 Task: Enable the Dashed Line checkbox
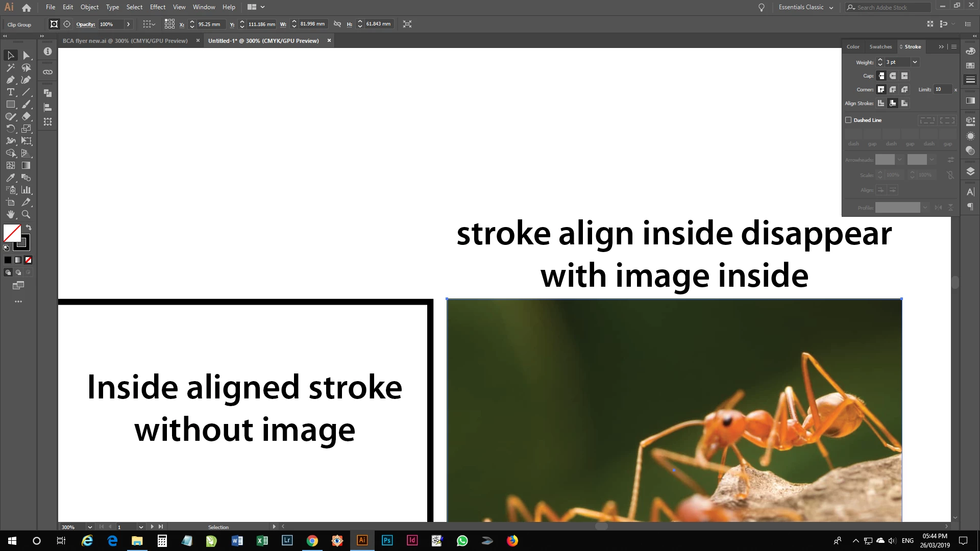(x=848, y=120)
